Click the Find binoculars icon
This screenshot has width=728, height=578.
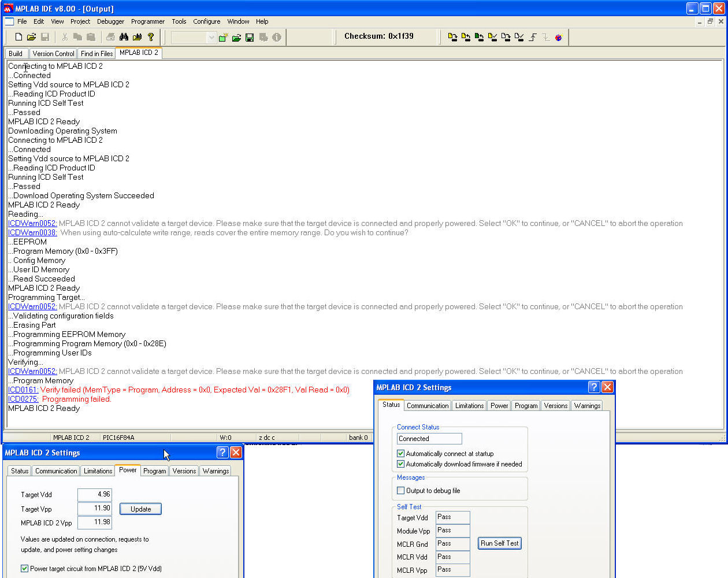click(x=124, y=37)
